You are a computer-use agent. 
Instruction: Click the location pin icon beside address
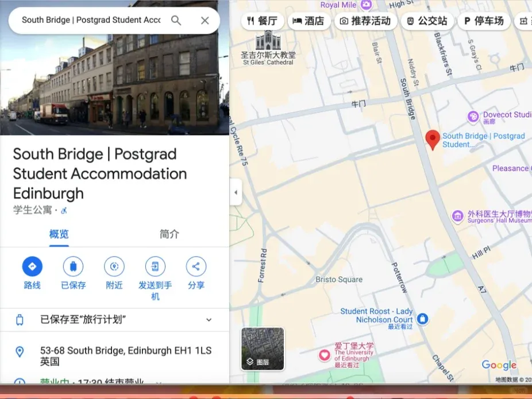click(20, 352)
